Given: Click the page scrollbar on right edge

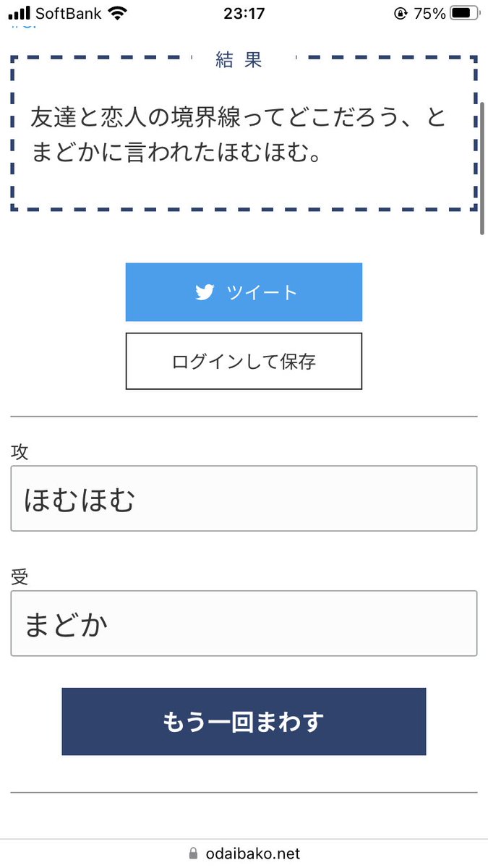Looking at the screenshot, I should pos(482,168).
